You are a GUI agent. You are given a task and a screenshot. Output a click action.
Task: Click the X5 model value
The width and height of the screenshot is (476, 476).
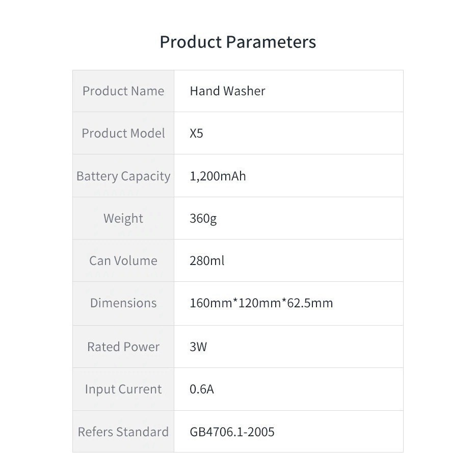pos(196,134)
